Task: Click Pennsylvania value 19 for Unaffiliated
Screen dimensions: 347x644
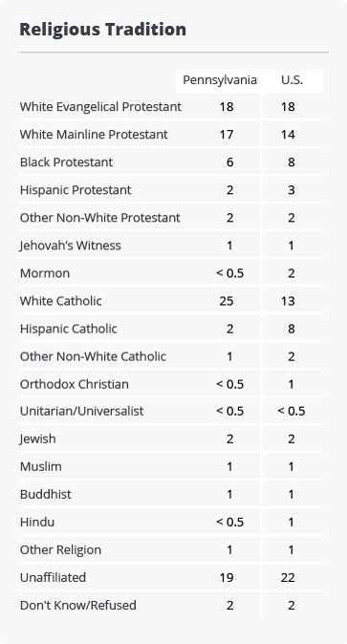Action: (x=227, y=578)
